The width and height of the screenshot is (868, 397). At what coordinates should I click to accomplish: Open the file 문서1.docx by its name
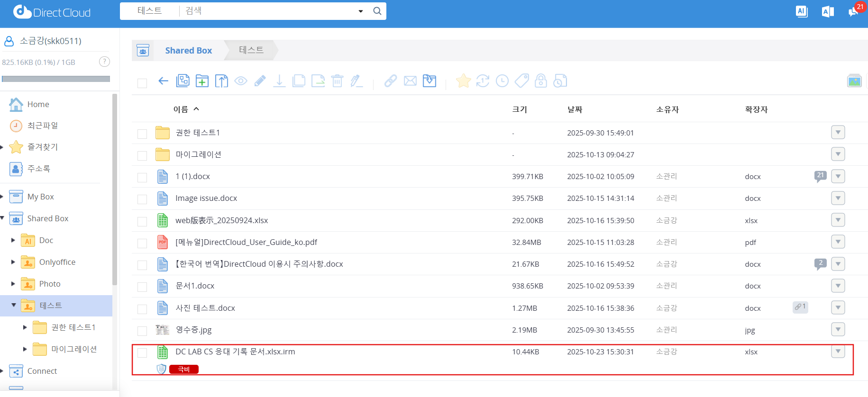[x=195, y=286]
